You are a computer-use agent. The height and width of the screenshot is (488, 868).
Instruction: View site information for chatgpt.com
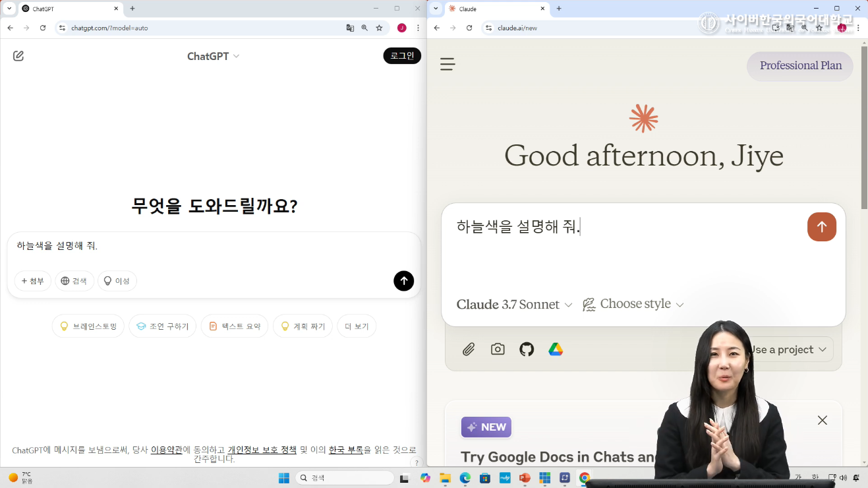point(62,28)
